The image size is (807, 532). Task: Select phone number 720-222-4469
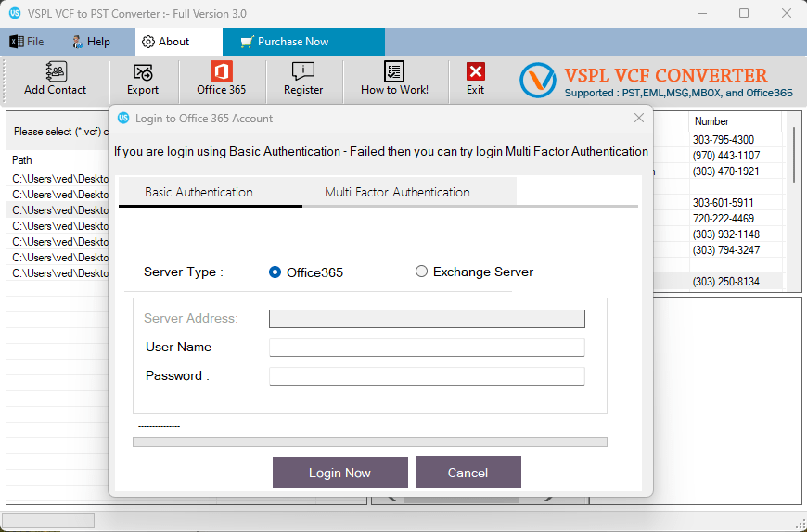(x=724, y=219)
